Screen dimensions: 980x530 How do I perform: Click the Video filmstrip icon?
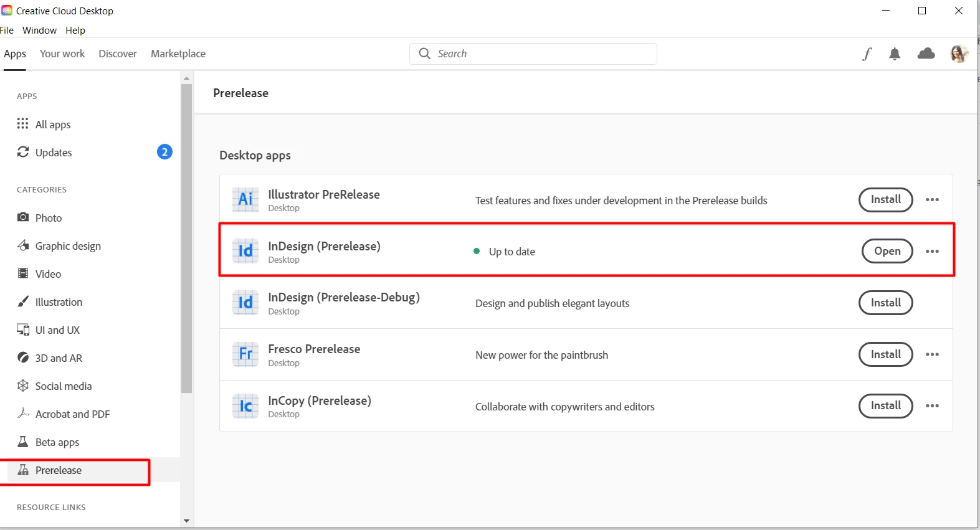click(x=23, y=273)
